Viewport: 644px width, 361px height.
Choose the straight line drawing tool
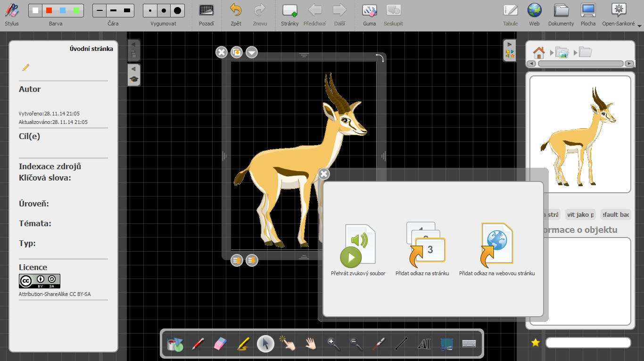click(401, 344)
